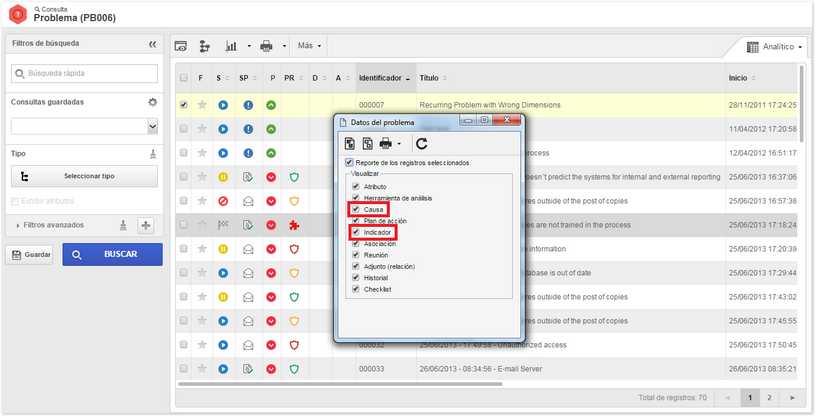Viewport: 815px width, 416px height.
Task: Open the view data eye icon in toolbar
Action: pyautogui.click(x=181, y=46)
